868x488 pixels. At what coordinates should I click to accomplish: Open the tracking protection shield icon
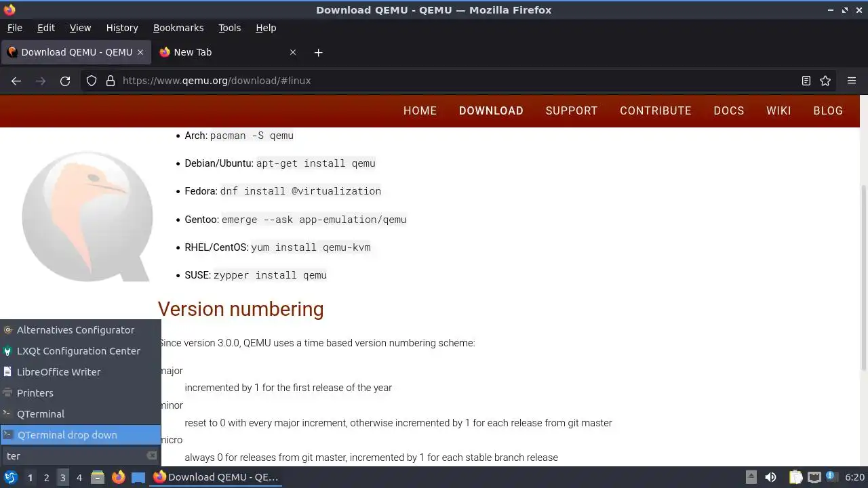coord(92,81)
